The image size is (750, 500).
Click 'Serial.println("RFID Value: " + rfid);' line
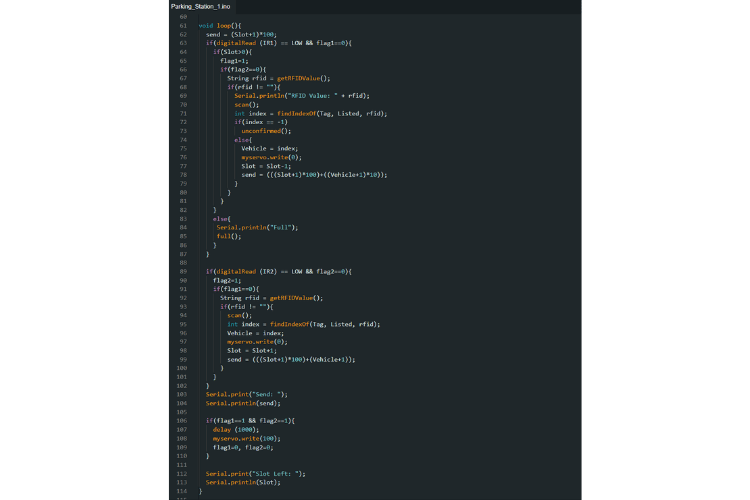(302, 96)
